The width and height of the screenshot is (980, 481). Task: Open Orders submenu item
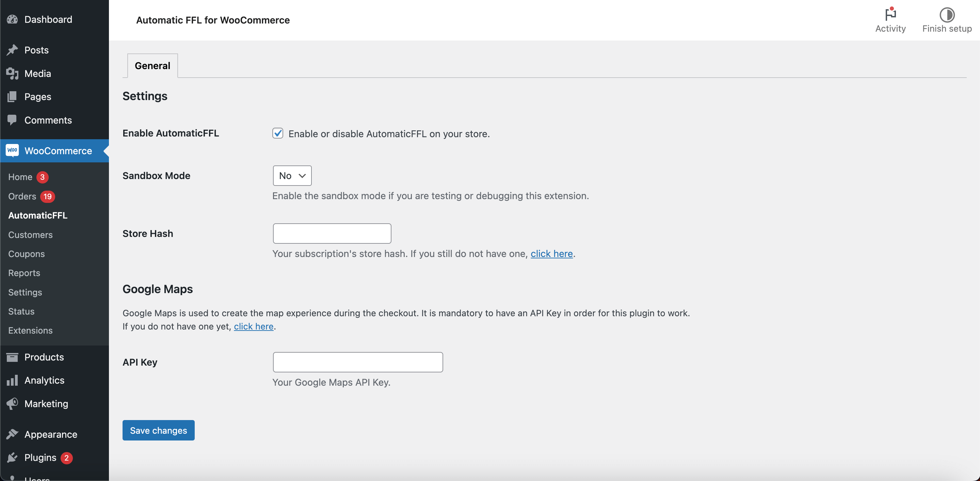tap(22, 196)
